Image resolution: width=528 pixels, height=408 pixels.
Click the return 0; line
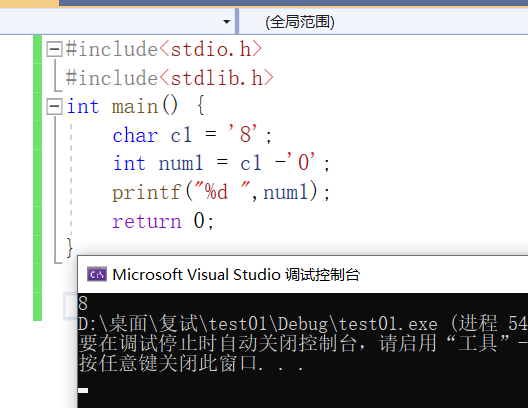coord(163,221)
